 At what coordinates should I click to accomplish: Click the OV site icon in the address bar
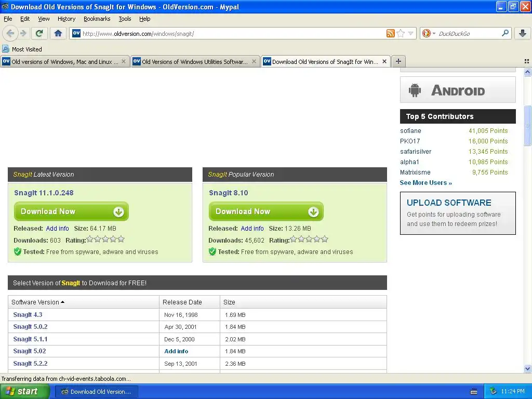(x=76, y=33)
